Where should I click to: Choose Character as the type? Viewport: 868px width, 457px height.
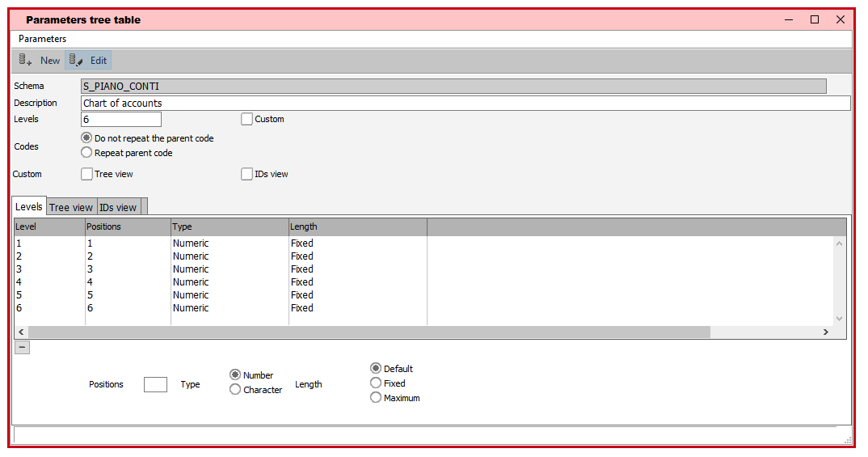click(235, 390)
